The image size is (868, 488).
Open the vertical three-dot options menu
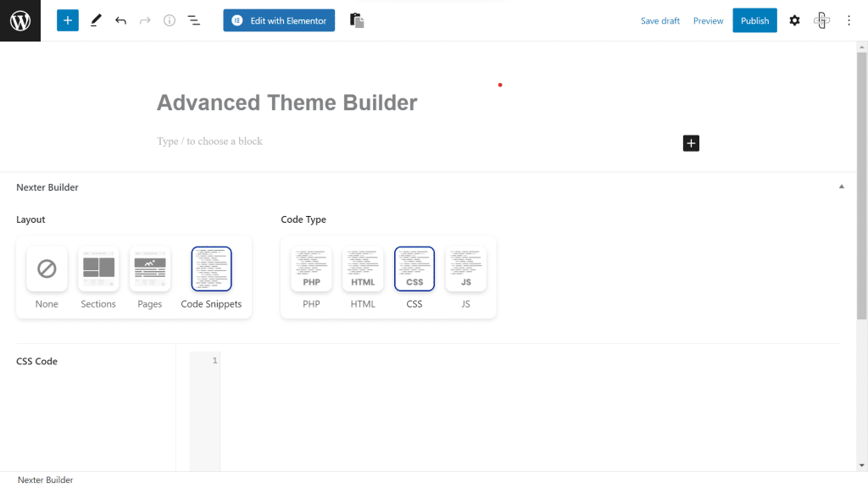(849, 20)
